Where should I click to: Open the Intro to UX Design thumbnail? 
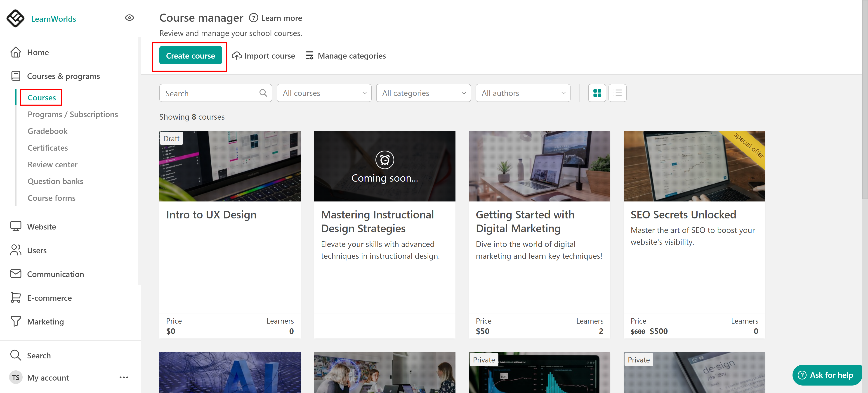tap(230, 166)
